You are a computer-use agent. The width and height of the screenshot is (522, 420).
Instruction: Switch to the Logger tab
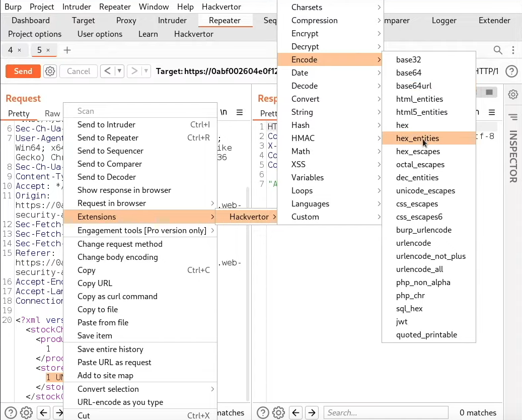coord(444,21)
